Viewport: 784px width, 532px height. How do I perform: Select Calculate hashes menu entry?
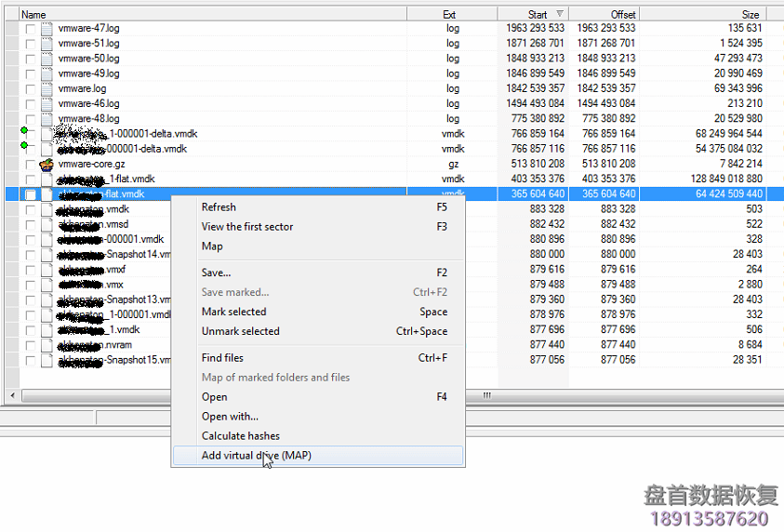coord(318,435)
